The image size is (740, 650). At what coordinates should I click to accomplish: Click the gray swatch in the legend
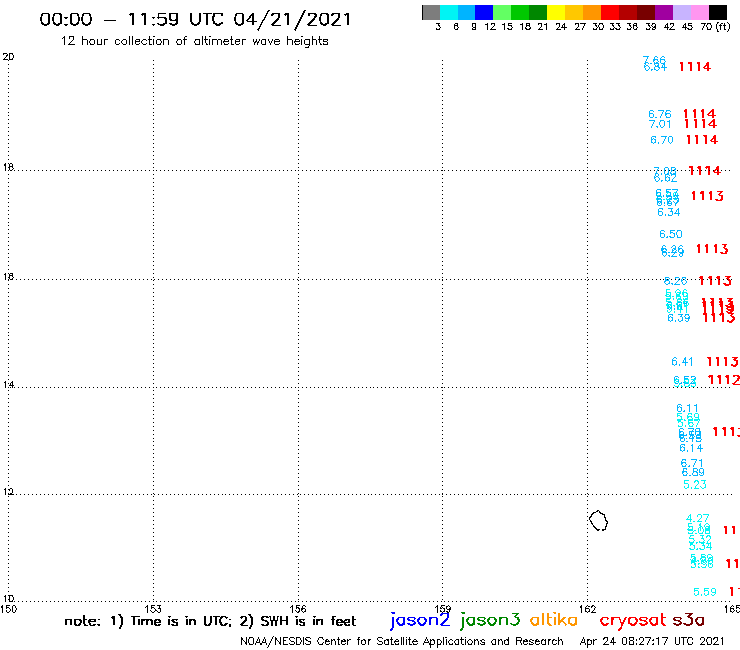pyautogui.click(x=431, y=12)
